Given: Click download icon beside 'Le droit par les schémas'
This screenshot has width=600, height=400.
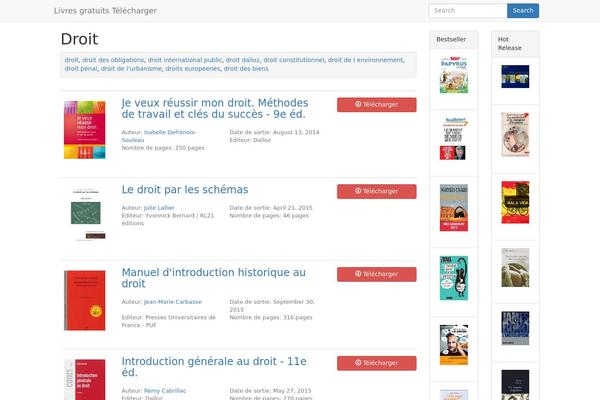Looking at the screenshot, I should (x=358, y=191).
